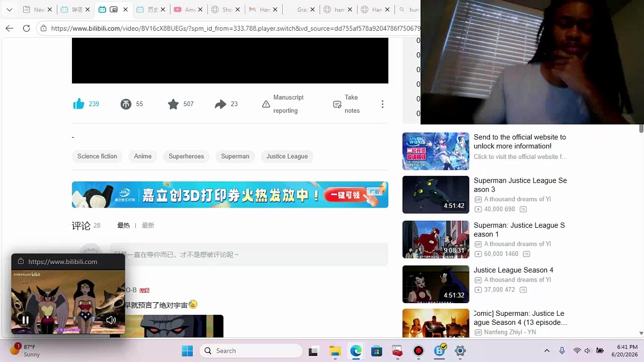The width and height of the screenshot is (644, 362).
Task: Open the Justice League tag
Action: click(x=287, y=156)
